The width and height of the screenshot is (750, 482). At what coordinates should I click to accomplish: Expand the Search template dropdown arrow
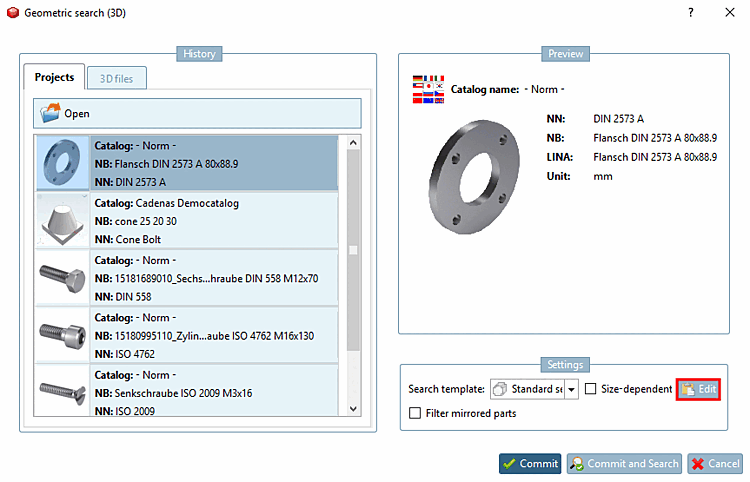(x=571, y=389)
